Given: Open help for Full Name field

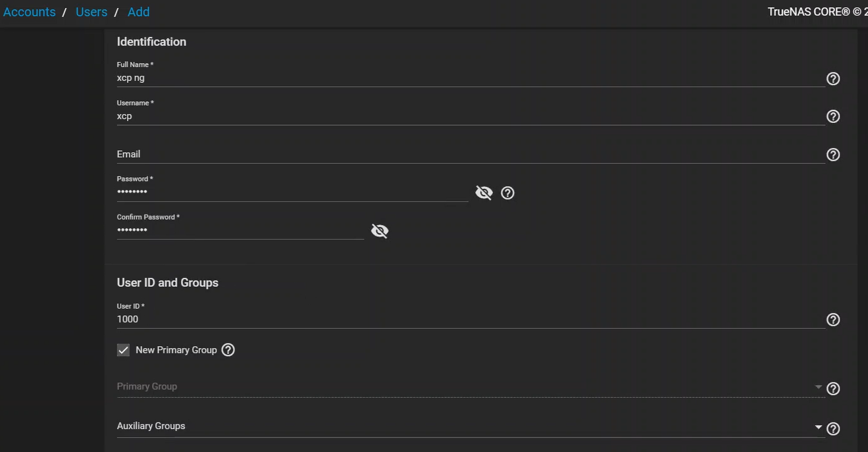Looking at the screenshot, I should click(x=833, y=79).
